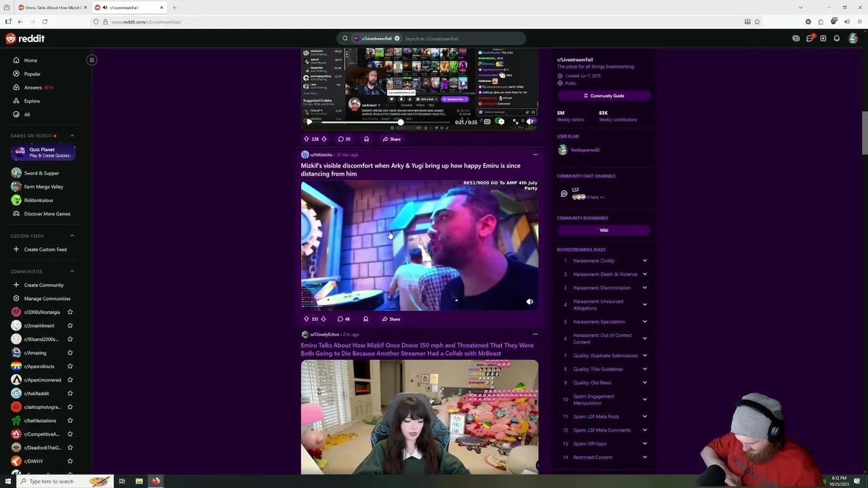Favorite r/AskReddit with star
Image resolution: width=868 pixels, height=488 pixels.
coord(70,393)
